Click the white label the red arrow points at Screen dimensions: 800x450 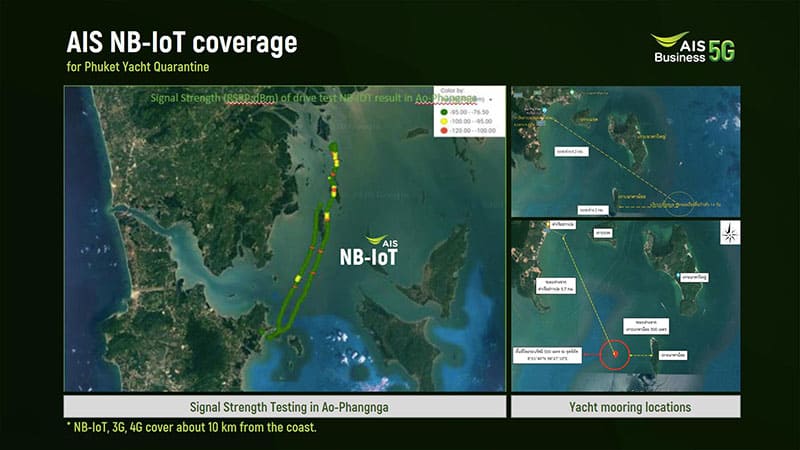coord(547,355)
